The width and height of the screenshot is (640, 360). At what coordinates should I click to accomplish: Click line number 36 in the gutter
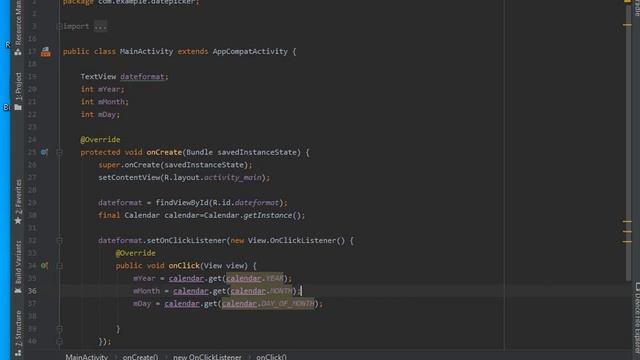32,291
